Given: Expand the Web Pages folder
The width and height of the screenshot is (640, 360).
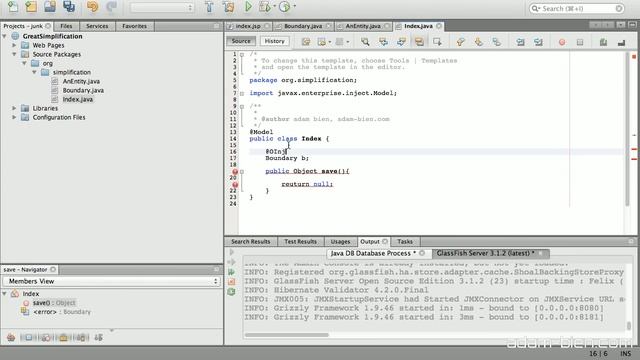Looking at the screenshot, I should click(14, 45).
